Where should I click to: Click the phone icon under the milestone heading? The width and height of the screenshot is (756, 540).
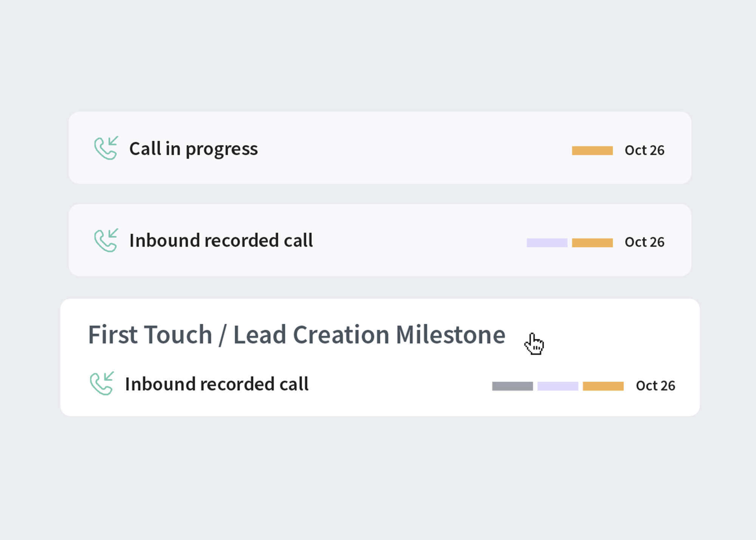(102, 384)
